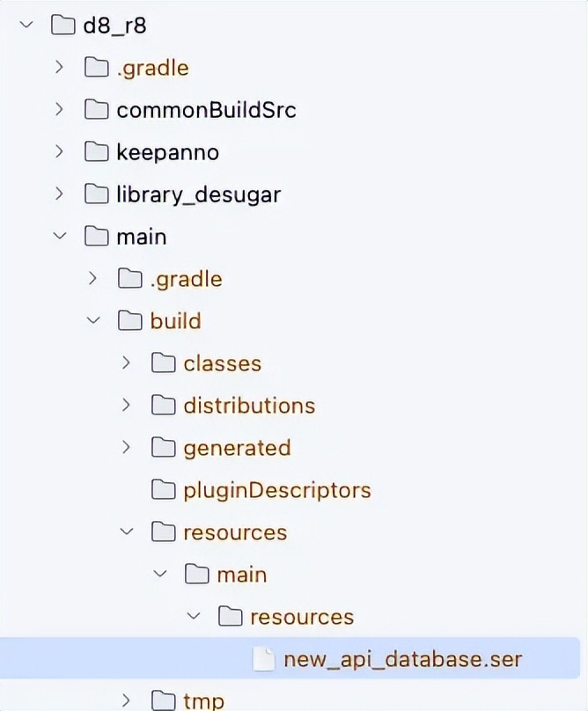Select the library_desugar tree item label
This screenshot has width=588, height=711.
tap(198, 194)
